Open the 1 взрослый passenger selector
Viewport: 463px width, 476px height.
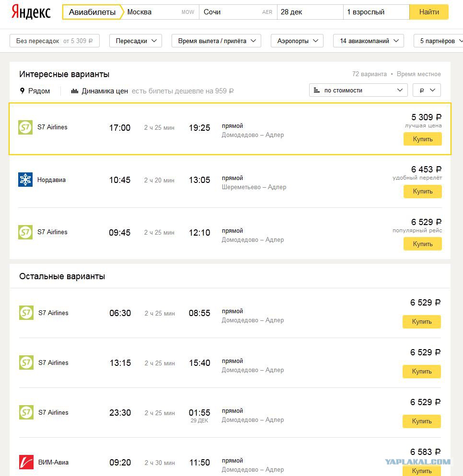(377, 12)
